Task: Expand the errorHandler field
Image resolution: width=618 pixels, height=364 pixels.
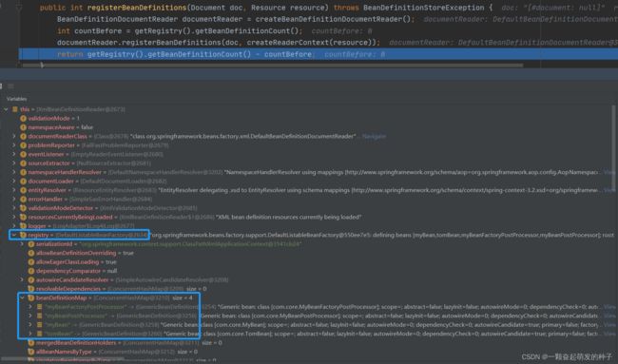Action: pos(14,200)
